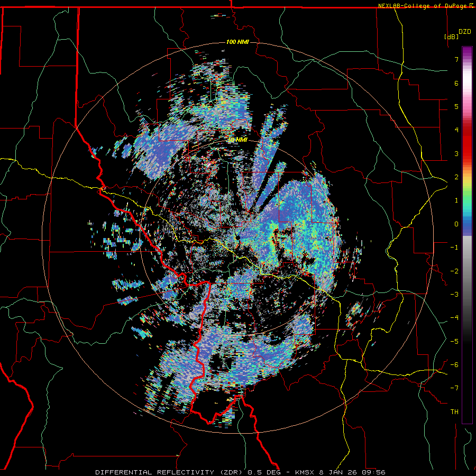The width and height of the screenshot is (476, 476).
Task: Click the radar site dot at center
Action: 237,237
